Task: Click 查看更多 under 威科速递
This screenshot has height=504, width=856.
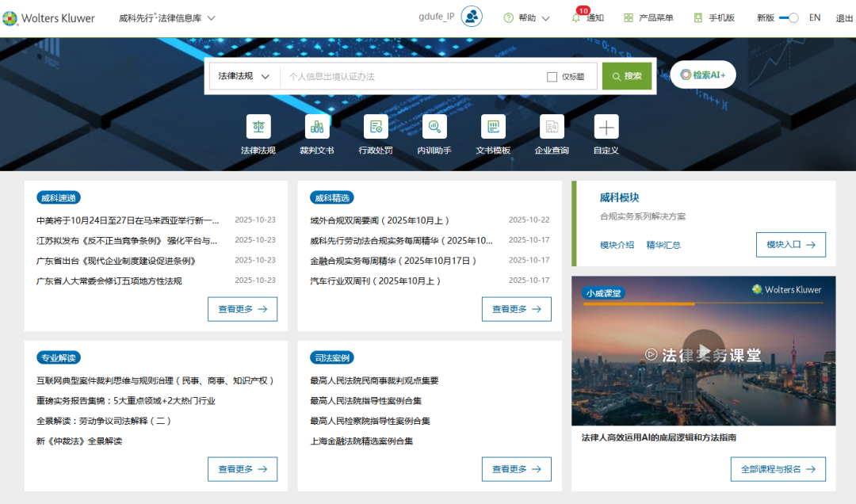Action: tap(243, 309)
